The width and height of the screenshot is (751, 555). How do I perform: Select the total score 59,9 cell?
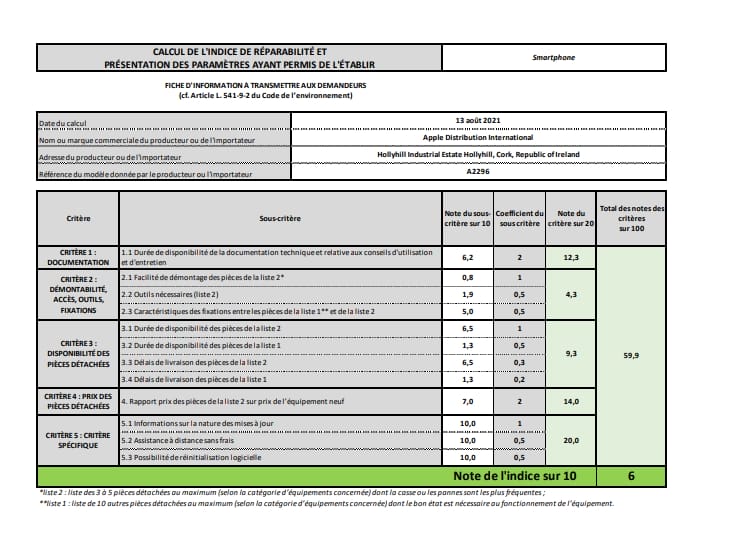coord(631,356)
